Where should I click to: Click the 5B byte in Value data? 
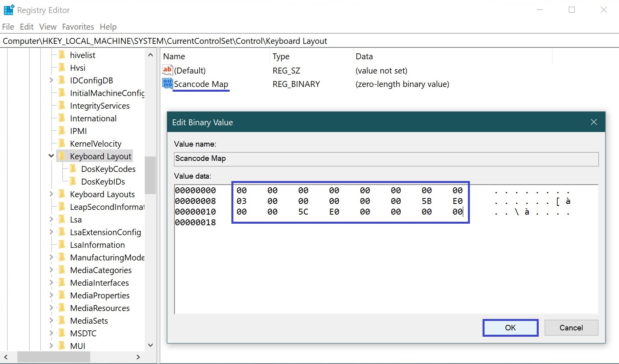pyautogui.click(x=426, y=201)
